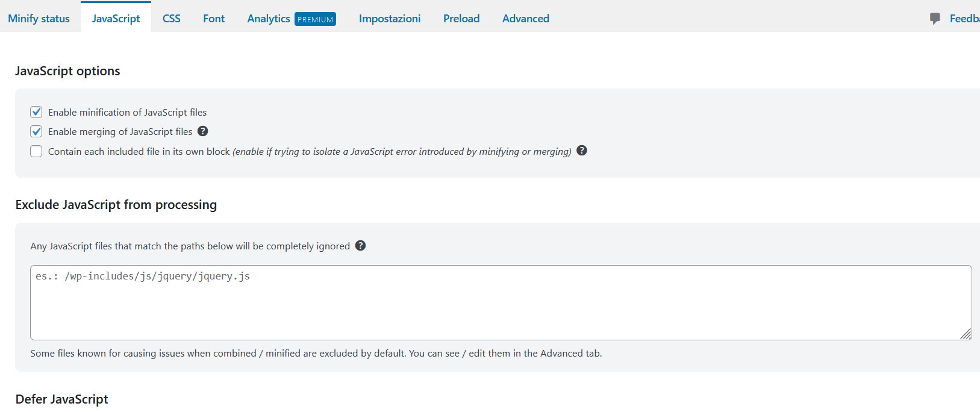Switch to the CSS tab
Image resolution: width=980 pixels, height=412 pixels.
click(x=172, y=19)
